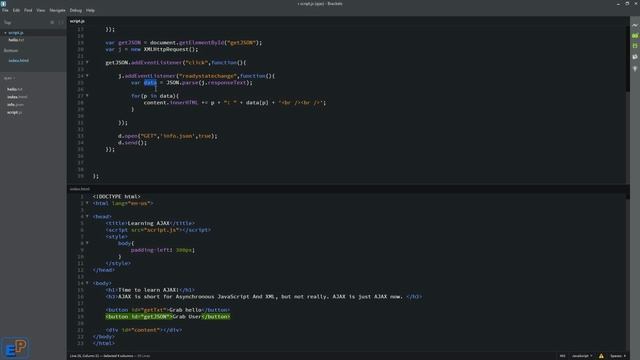
Task: Open the Extension Manager icon
Action: [635, 57]
